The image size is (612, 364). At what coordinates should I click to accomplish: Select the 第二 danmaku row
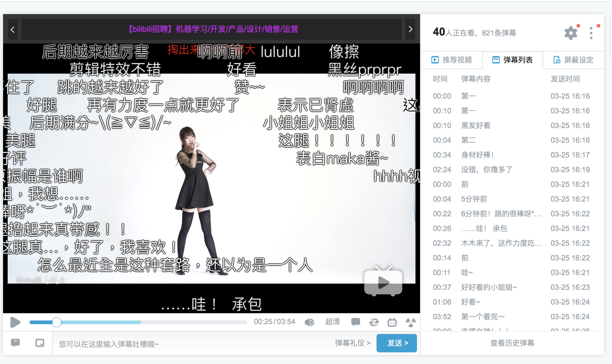tap(512, 140)
